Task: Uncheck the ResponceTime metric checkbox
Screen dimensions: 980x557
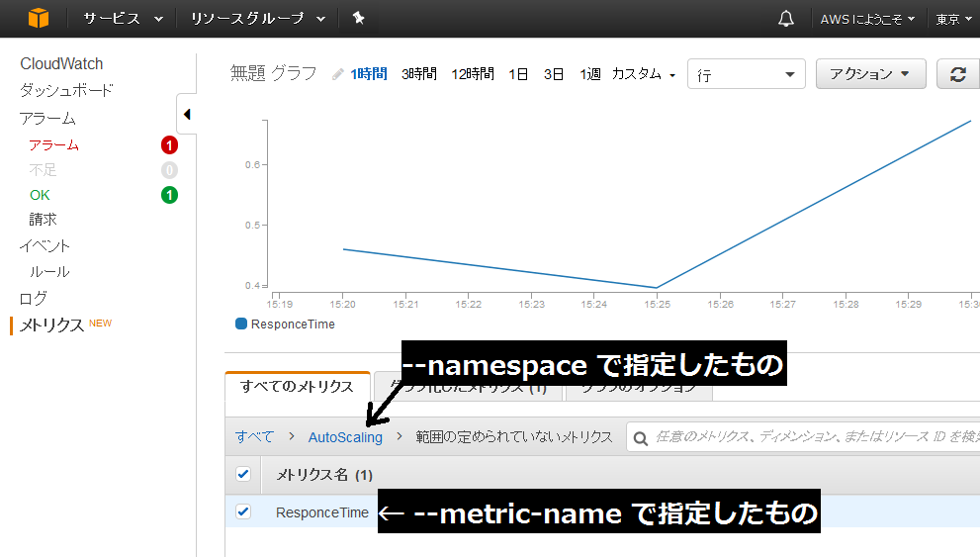Action: tap(243, 511)
